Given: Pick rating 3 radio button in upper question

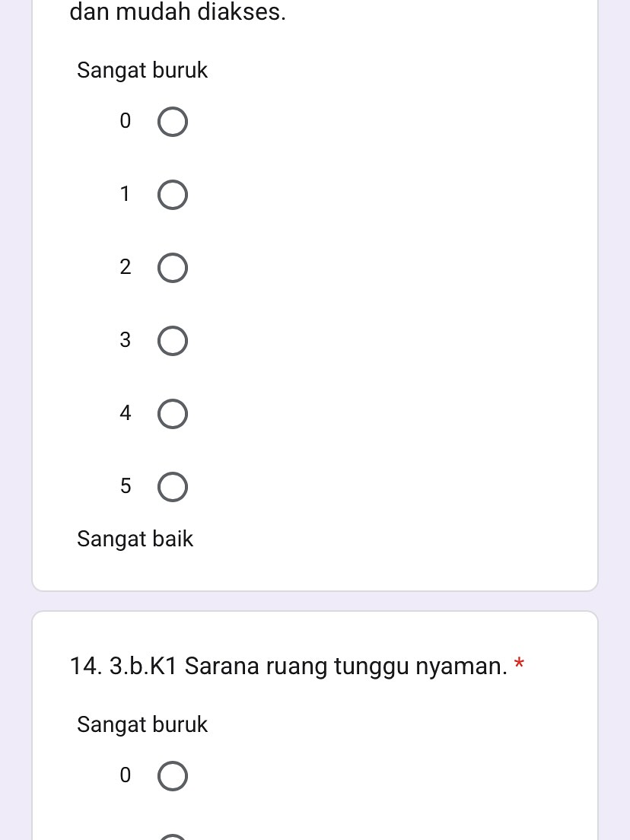Looking at the screenshot, I should click(173, 342).
